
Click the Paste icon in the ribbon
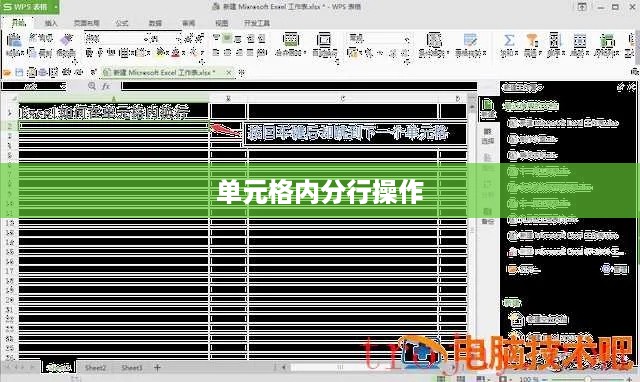14,41
